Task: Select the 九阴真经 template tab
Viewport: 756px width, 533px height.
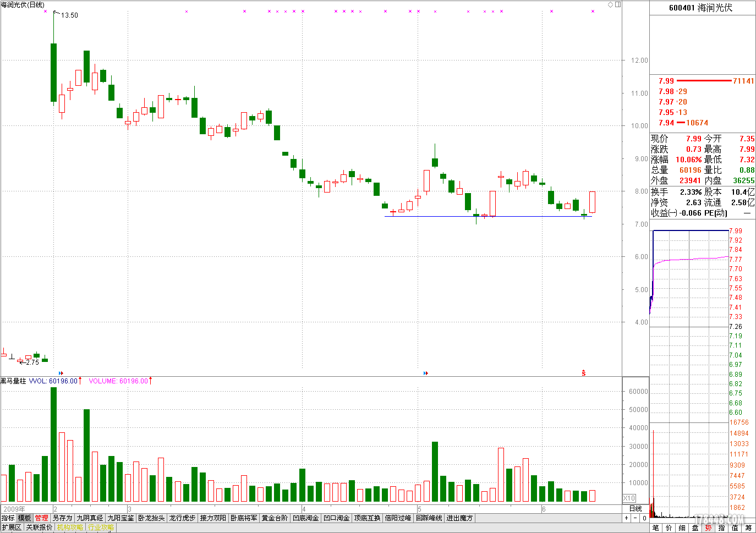Action: pyautogui.click(x=90, y=518)
